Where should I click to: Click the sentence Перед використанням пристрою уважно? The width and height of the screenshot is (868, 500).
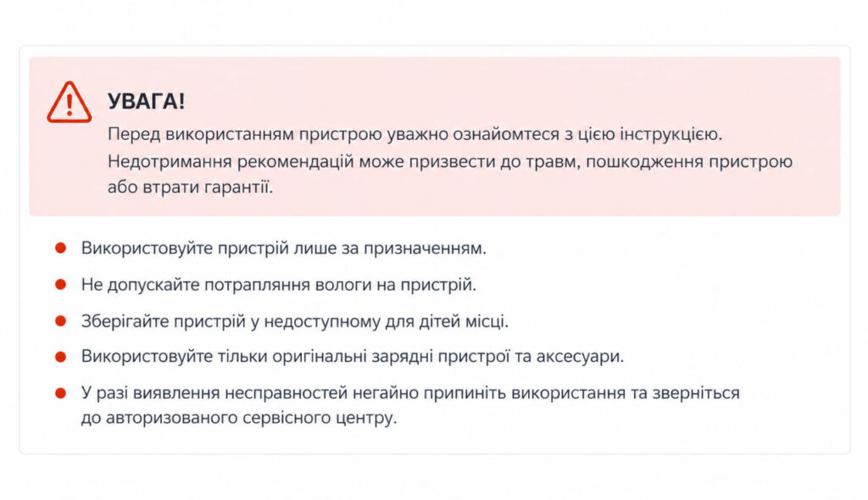coord(415,135)
